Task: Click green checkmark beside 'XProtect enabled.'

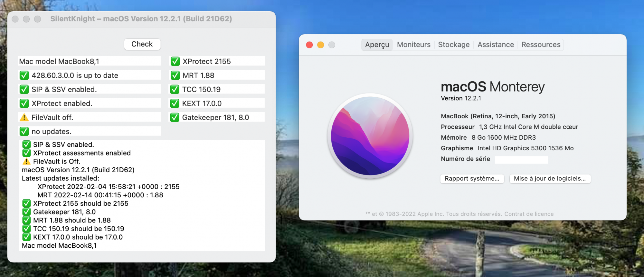Action: click(24, 104)
